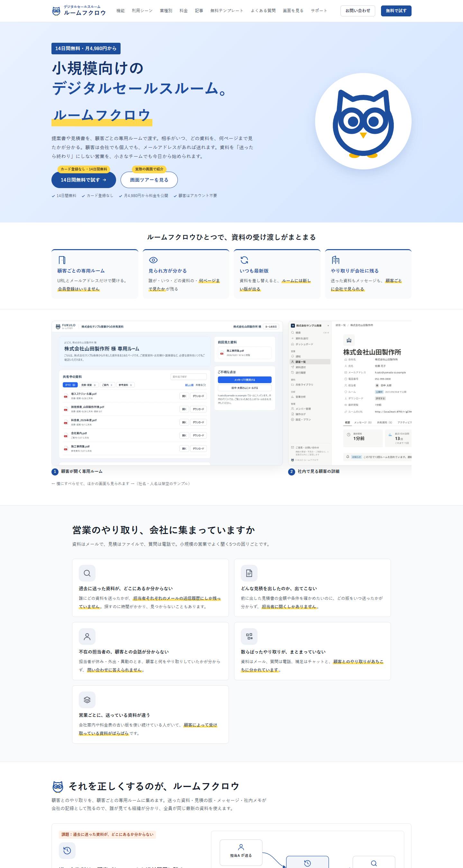Open the 業種別 navigation item

point(166,11)
